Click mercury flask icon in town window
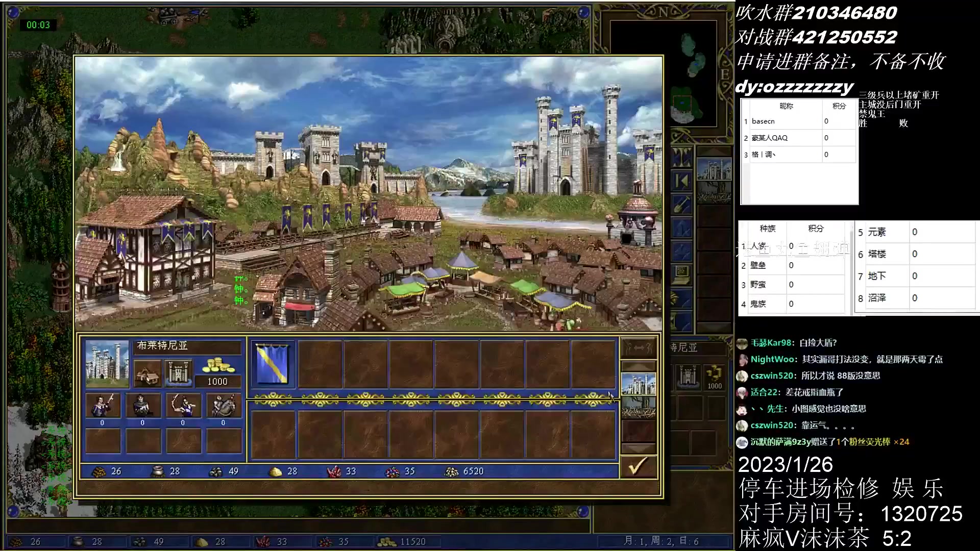 [157, 471]
